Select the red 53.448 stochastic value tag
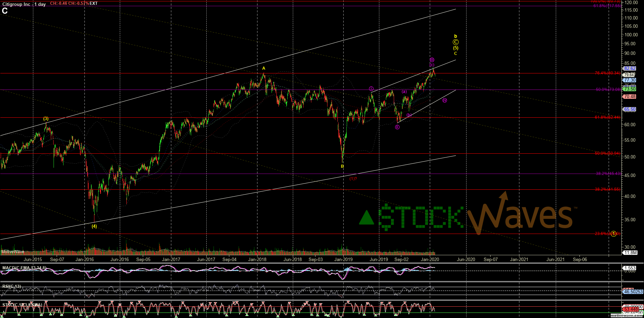644x318 pixels. point(630,309)
